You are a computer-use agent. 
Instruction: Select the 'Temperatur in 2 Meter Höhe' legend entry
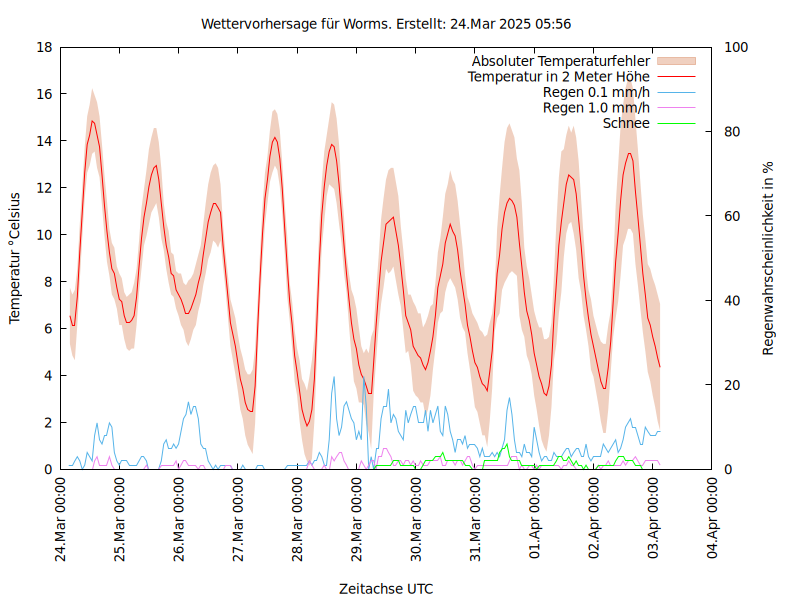(x=559, y=77)
